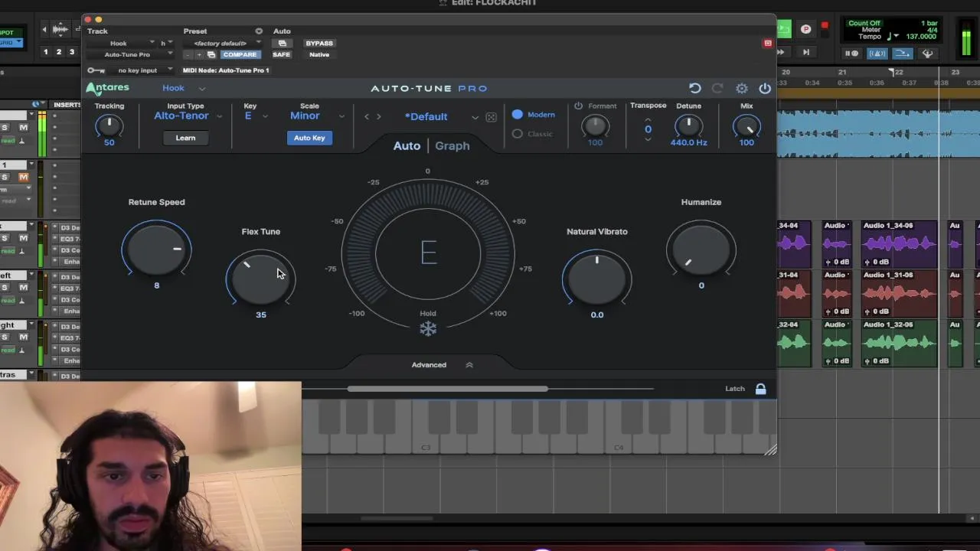Click the Native button
Viewport: 980px width, 551px height.
point(319,54)
